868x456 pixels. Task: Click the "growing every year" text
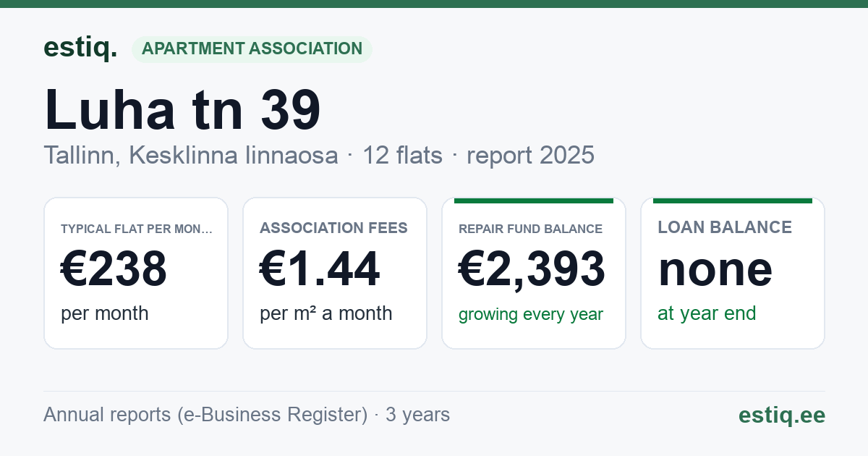click(531, 315)
